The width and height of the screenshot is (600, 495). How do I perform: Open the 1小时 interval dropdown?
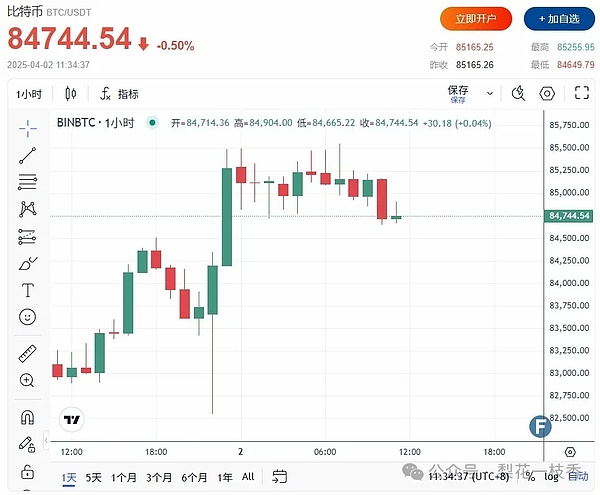tap(27, 94)
